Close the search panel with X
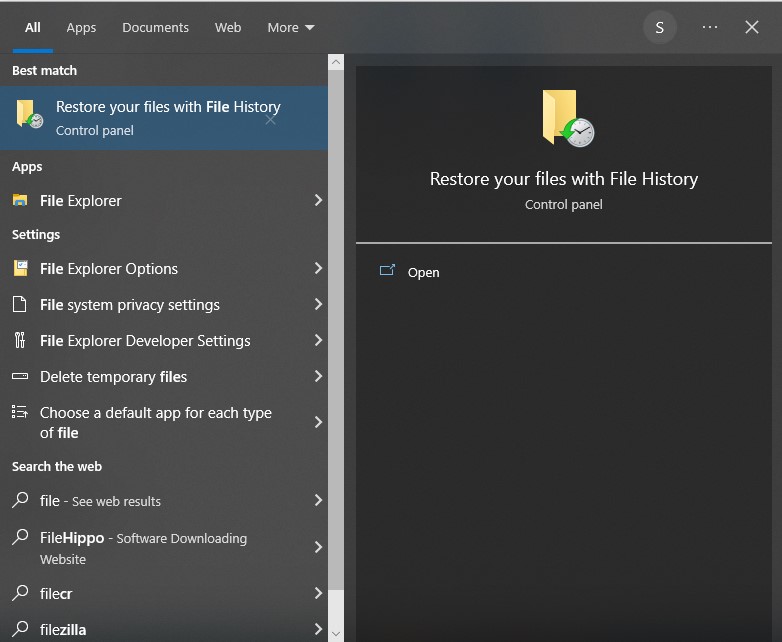Screen dimensions: 782x642 click(752, 27)
